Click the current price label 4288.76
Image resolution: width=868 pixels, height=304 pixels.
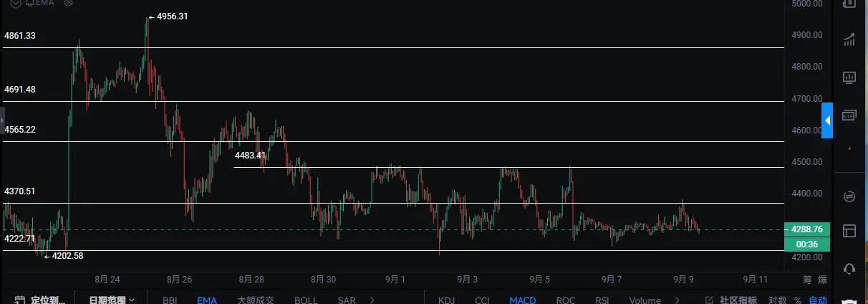(808, 229)
